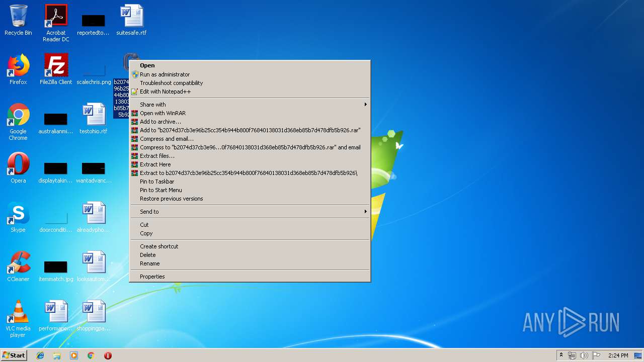Open Windows Explorer from taskbar

point(57,355)
